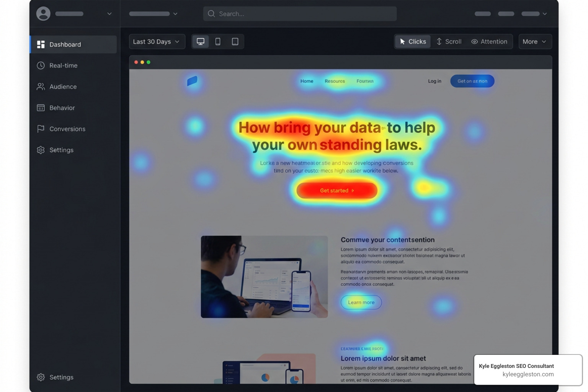This screenshot has height=392, width=588.
Task: Click into the Search field
Action: pyautogui.click(x=300, y=14)
